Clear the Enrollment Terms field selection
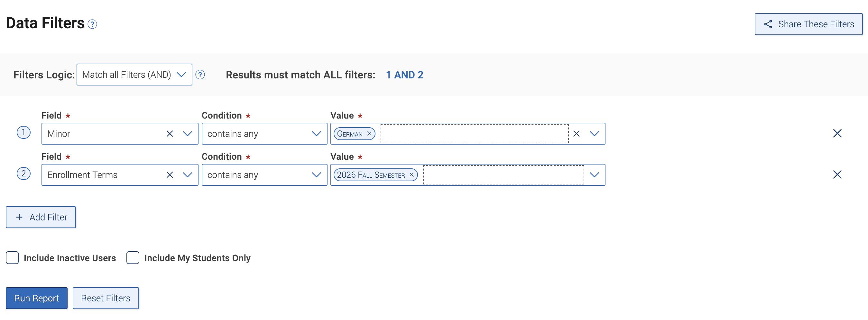 [170, 175]
